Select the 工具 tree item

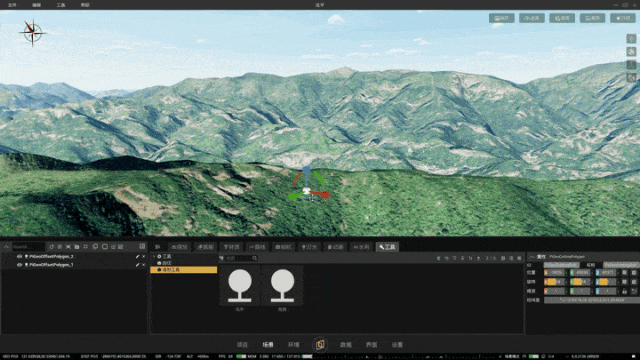coord(167,256)
